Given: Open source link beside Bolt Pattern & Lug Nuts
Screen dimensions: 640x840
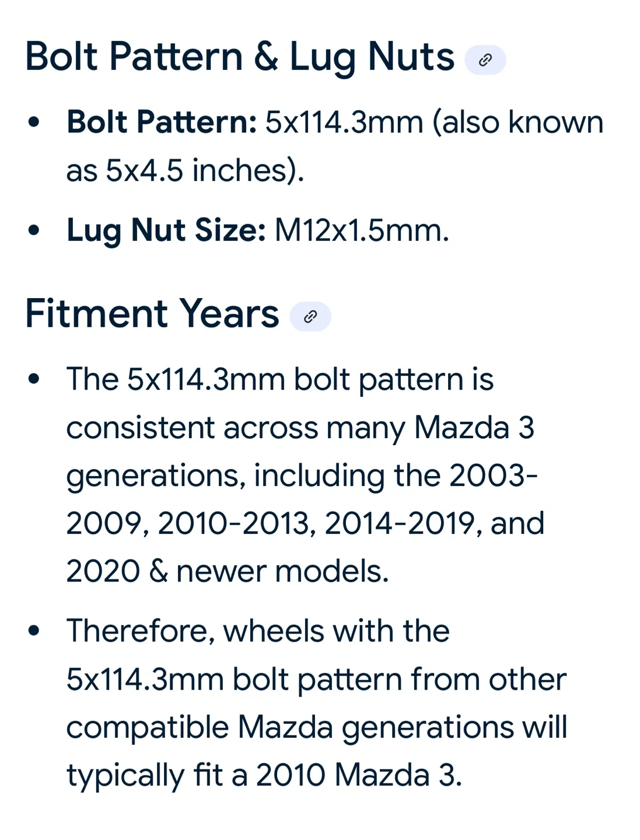Looking at the screenshot, I should pyautogui.click(x=485, y=60).
